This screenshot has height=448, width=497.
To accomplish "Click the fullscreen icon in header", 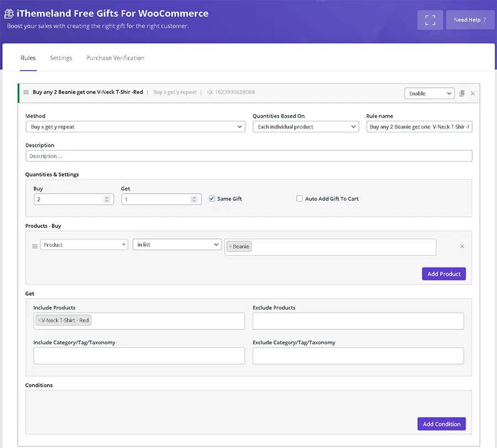I will (430, 20).
